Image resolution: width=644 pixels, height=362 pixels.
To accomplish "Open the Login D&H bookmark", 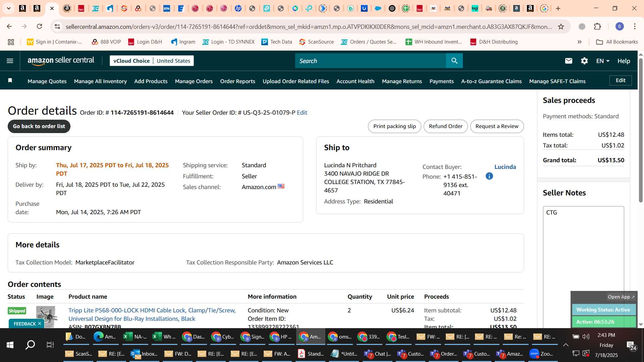I will coord(145,42).
